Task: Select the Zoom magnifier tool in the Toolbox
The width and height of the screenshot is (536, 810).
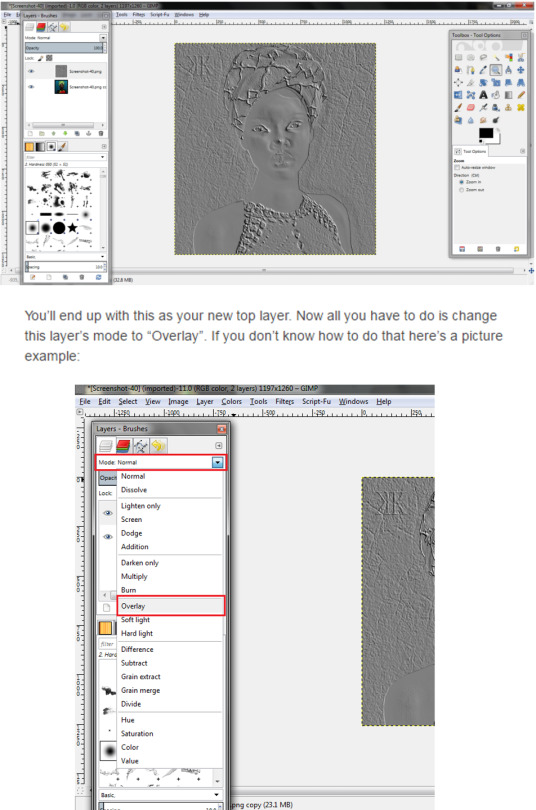Action: point(496,70)
